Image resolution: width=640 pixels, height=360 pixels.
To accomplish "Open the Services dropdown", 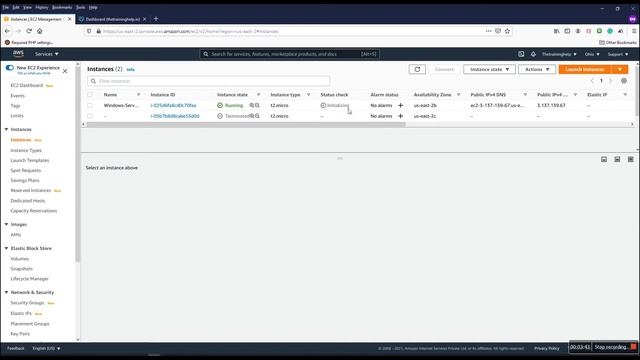I will point(47,54).
